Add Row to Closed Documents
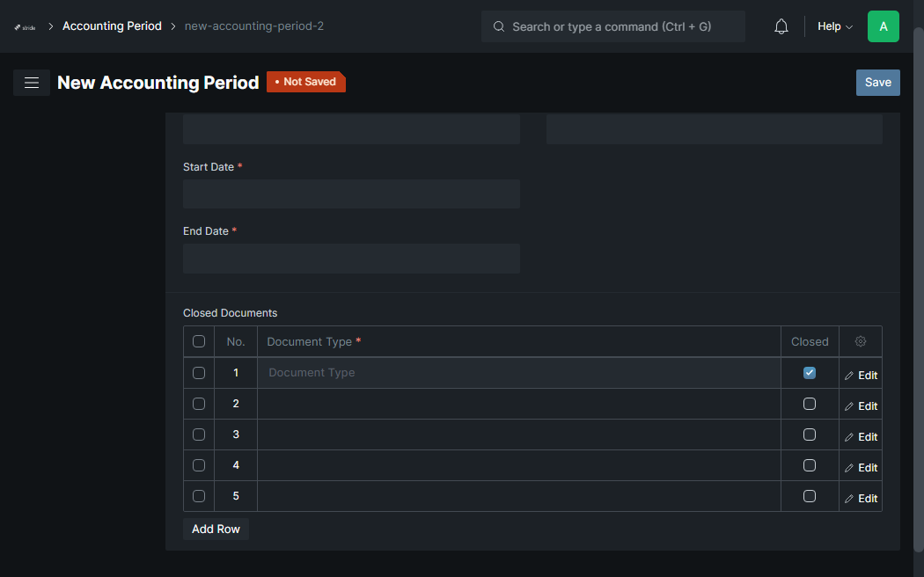 216,529
